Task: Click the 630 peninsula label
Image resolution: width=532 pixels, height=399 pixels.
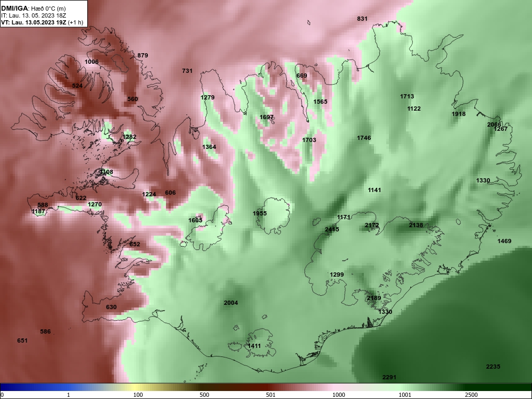Action: click(x=111, y=307)
